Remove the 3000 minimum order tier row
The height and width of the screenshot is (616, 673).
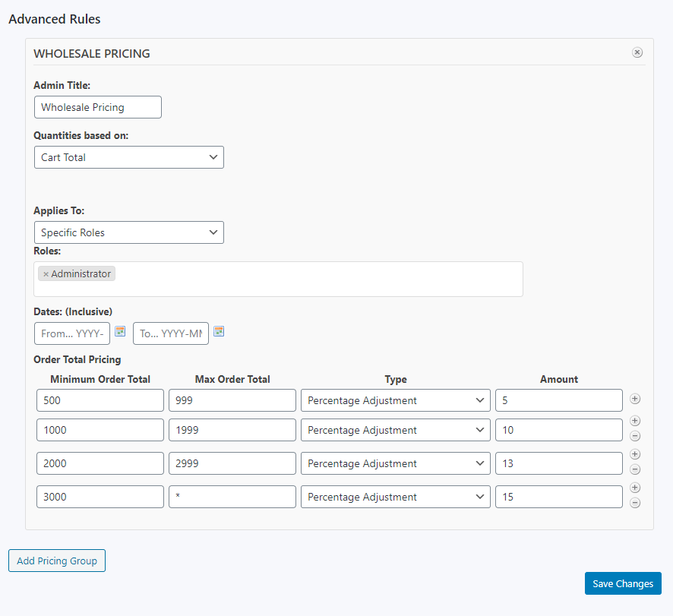click(x=636, y=503)
